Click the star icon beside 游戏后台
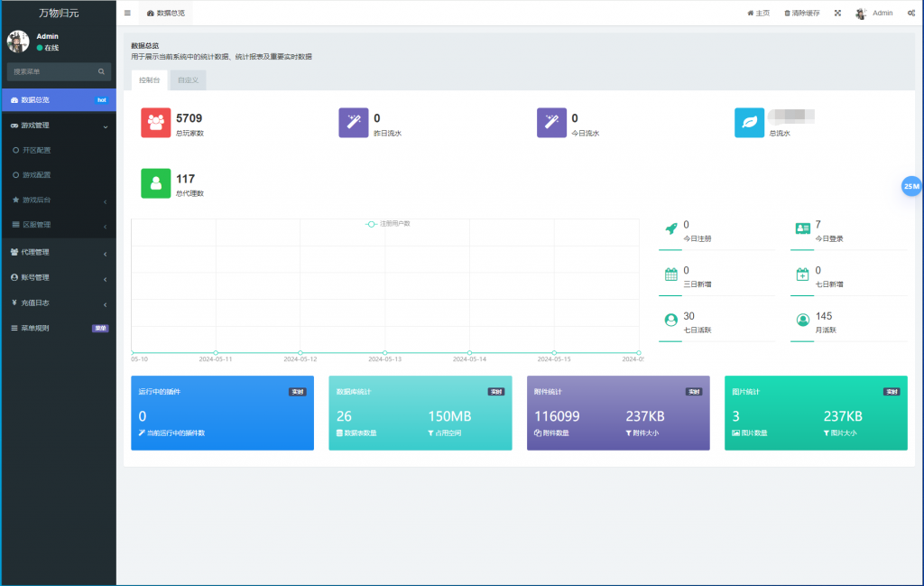 (x=16, y=200)
